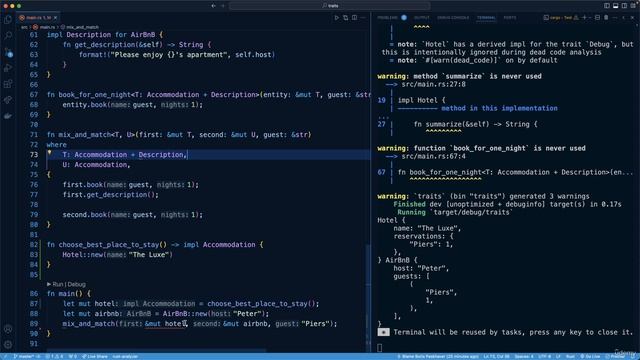This screenshot has width=640, height=360.
Task: Click first.get_description() on line 77
Action: [110, 195]
